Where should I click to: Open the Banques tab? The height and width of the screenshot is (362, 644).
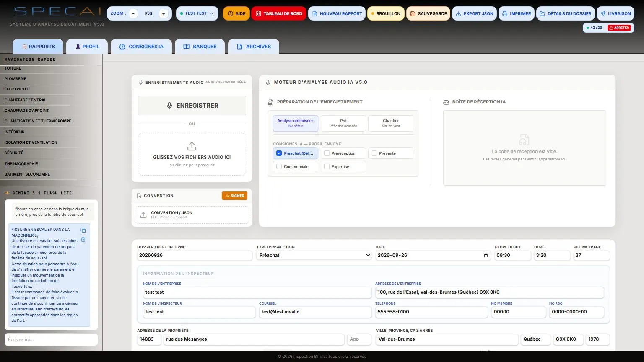(200, 47)
